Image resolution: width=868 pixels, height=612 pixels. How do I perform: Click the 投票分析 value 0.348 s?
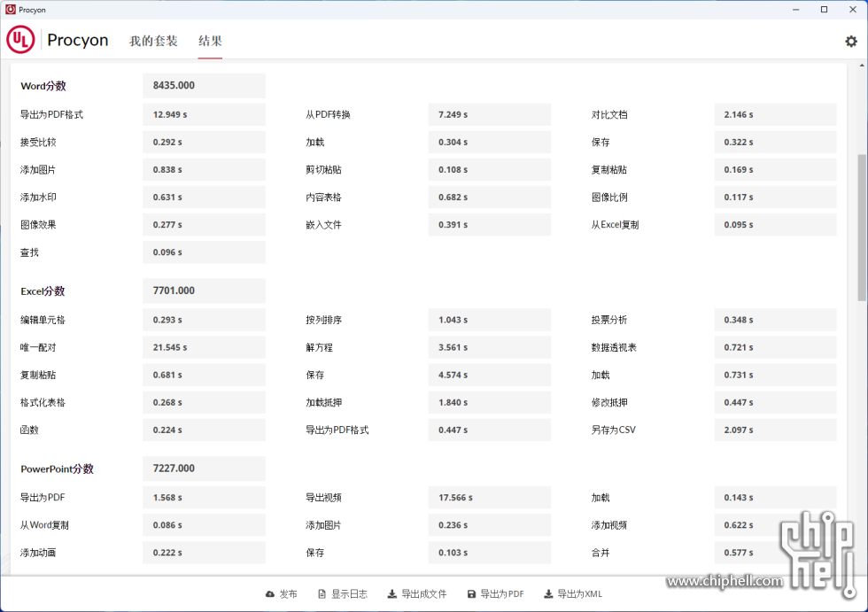(775, 320)
